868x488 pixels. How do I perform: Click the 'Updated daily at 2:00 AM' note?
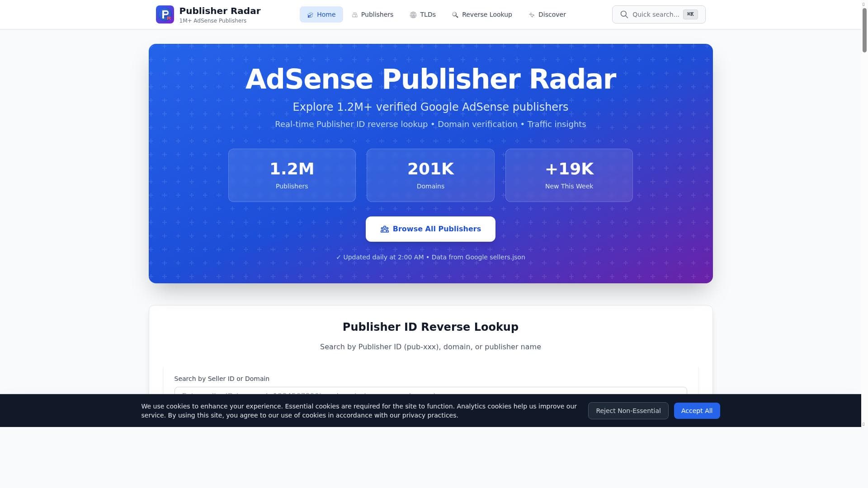(x=430, y=257)
